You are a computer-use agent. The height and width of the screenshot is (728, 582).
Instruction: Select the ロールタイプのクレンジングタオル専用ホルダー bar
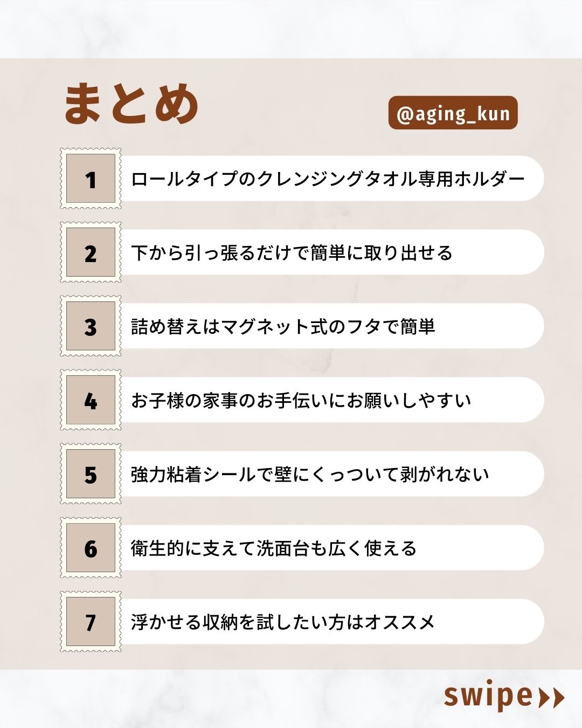pyautogui.click(x=329, y=178)
